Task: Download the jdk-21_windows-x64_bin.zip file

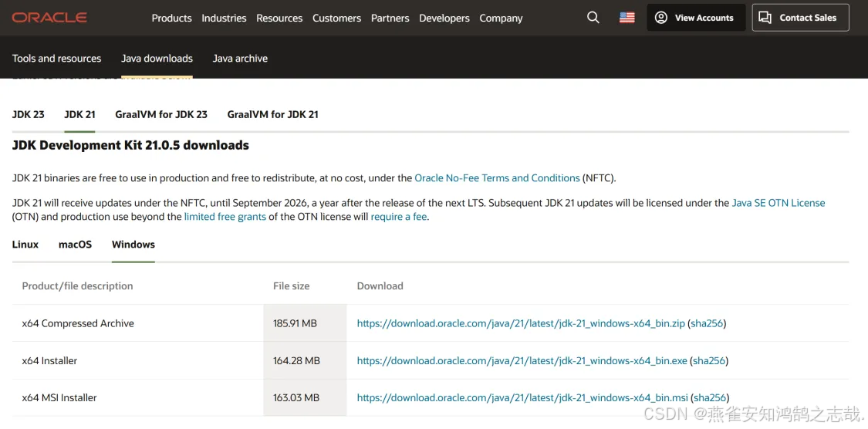Action: pyautogui.click(x=521, y=323)
